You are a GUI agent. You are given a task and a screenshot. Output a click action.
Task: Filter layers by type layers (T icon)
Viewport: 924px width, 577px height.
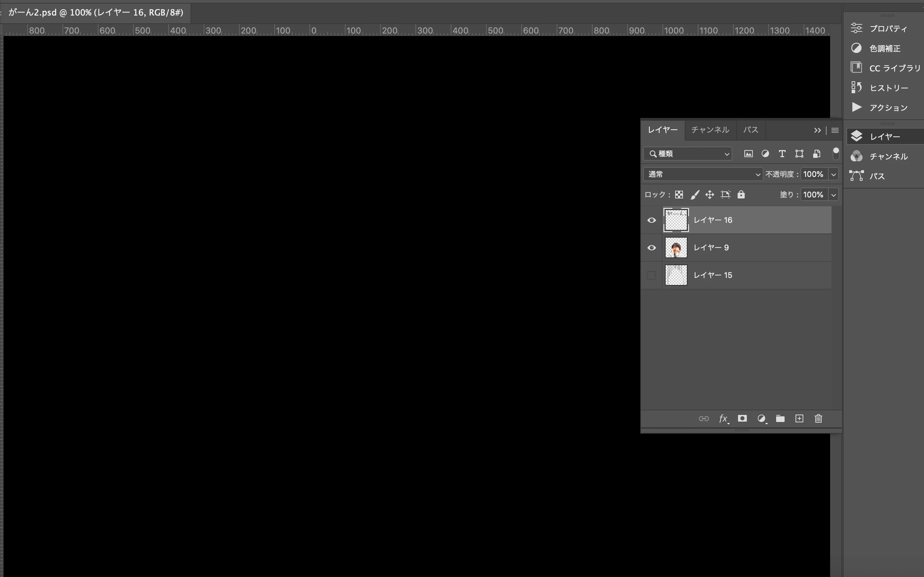pos(782,154)
